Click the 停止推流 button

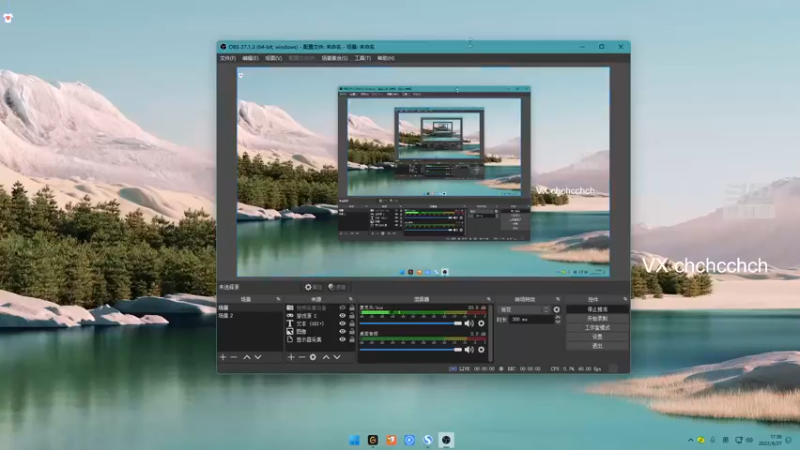tap(597, 309)
